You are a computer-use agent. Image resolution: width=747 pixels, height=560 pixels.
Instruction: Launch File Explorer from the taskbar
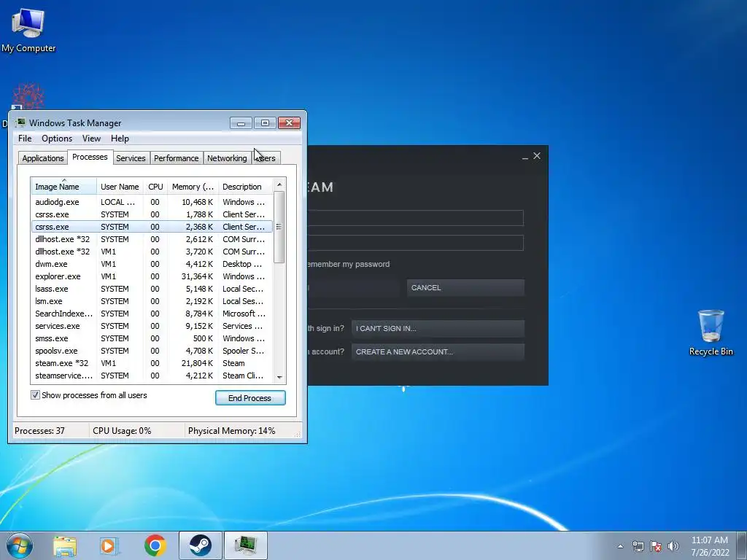[65, 545]
